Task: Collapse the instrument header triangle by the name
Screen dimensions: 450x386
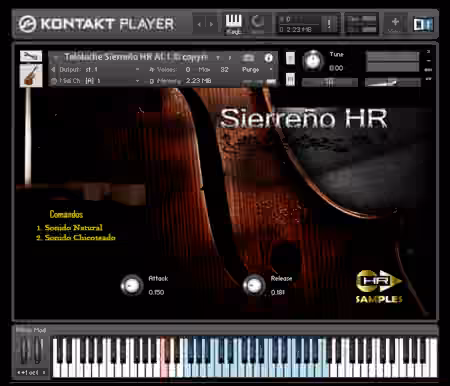Action: (55, 58)
